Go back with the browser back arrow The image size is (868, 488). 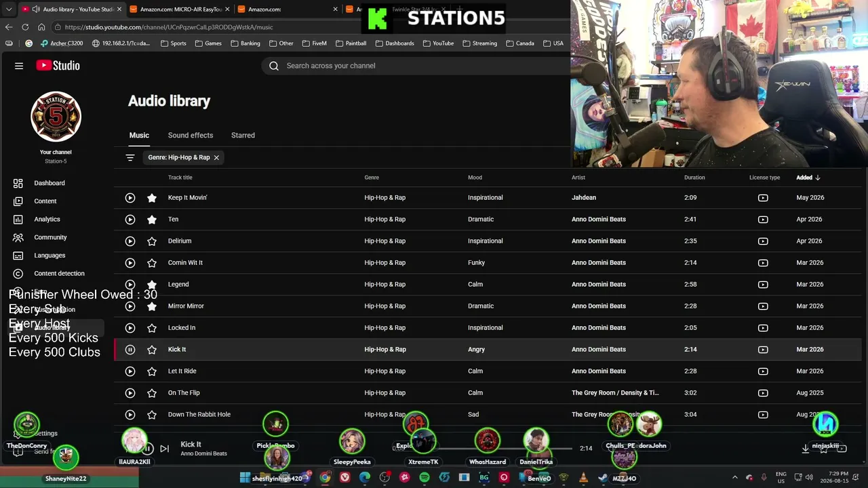tap(9, 27)
